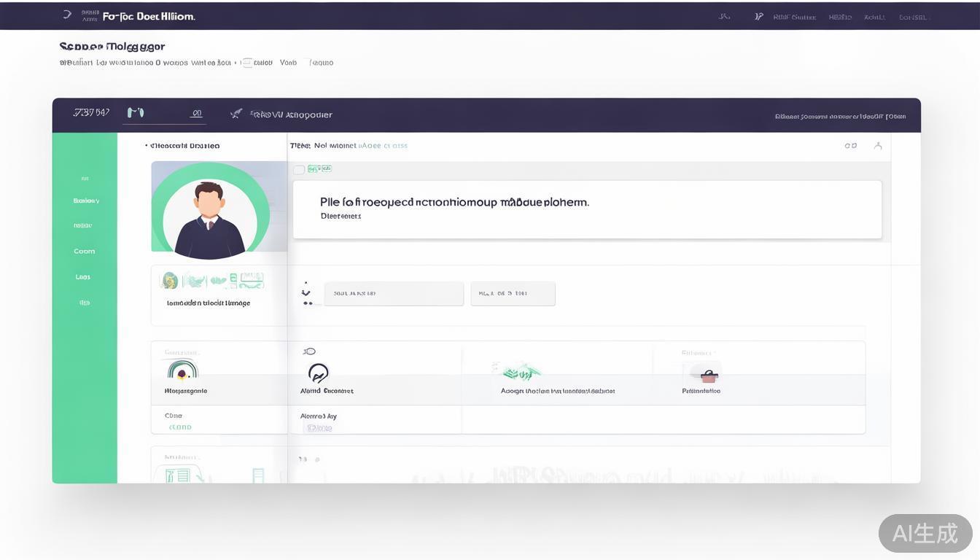This screenshot has height=560, width=980.
Task: Click the rightmost link in the top navigation
Action: pos(913,17)
